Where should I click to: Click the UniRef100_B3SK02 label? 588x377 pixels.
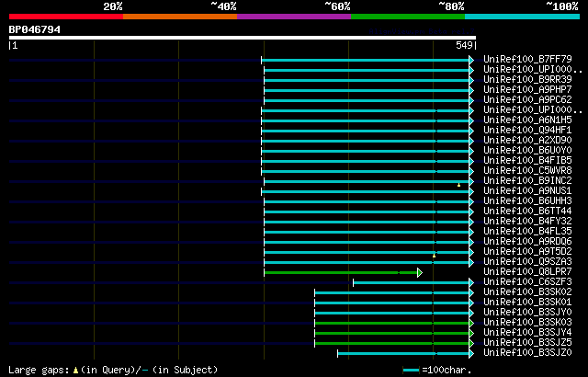pos(527,292)
